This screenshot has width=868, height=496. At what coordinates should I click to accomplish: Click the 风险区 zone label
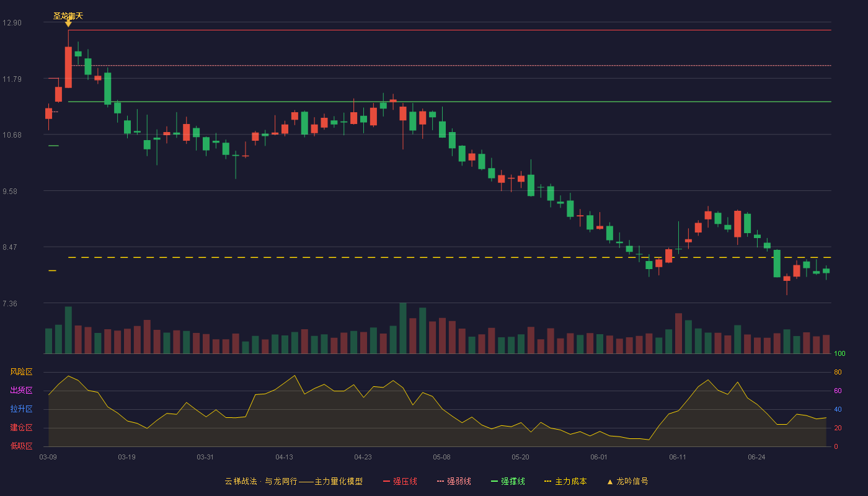point(21,372)
